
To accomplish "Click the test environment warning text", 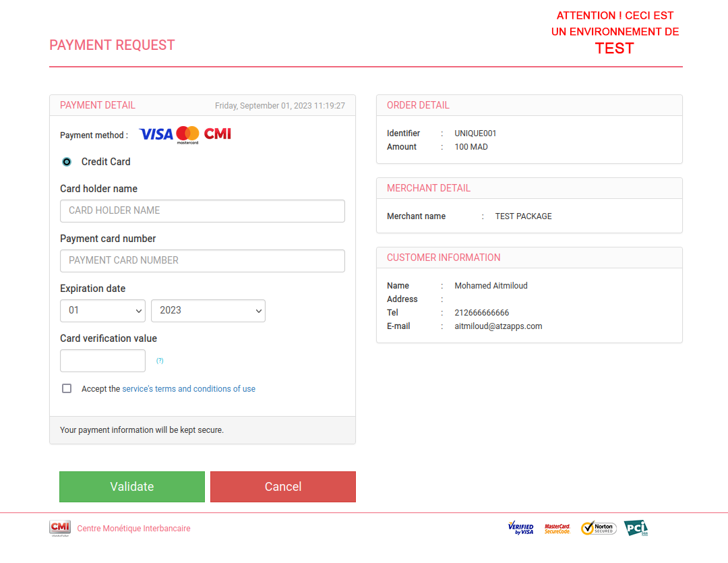I will coord(615,32).
